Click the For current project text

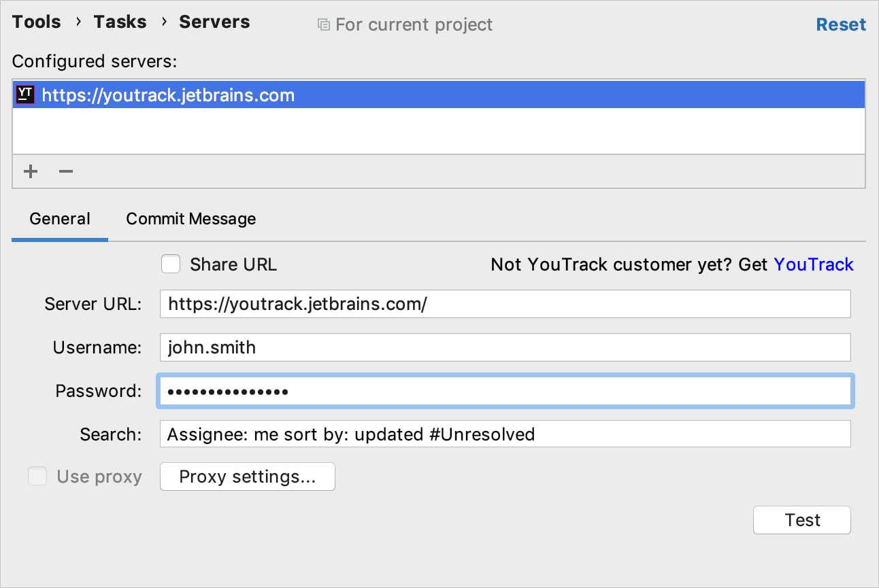tap(414, 25)
